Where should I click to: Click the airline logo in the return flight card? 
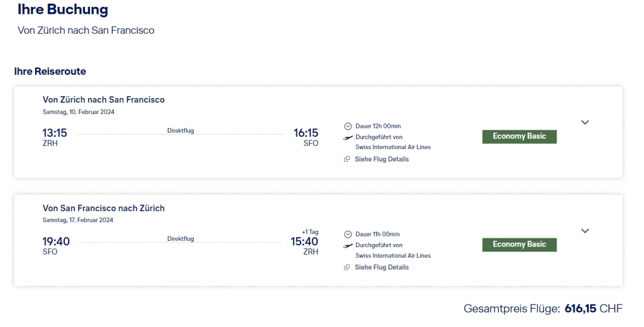pos(348,245)
